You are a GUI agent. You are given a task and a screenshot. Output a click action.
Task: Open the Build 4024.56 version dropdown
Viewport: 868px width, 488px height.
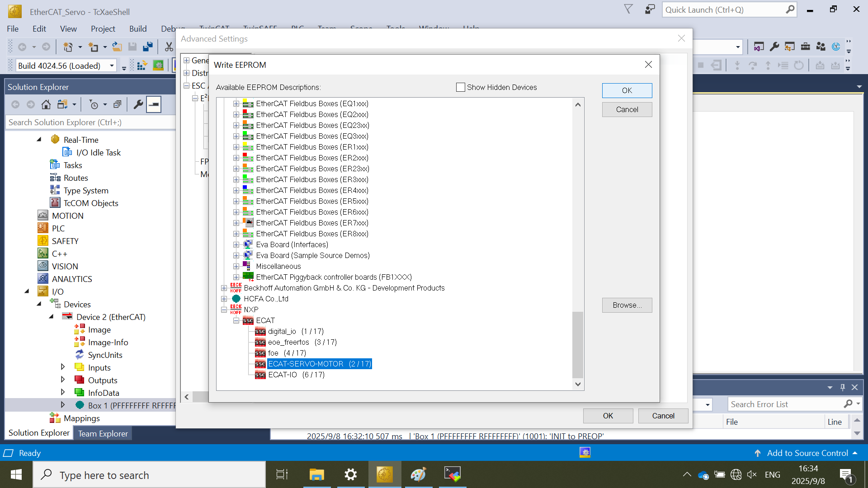[112, 66]
